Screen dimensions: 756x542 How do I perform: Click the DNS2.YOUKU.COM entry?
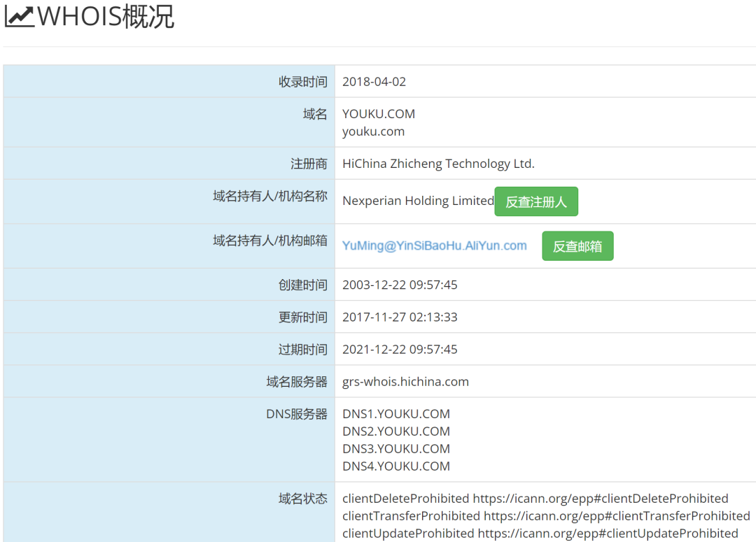[x=396, y=432]
